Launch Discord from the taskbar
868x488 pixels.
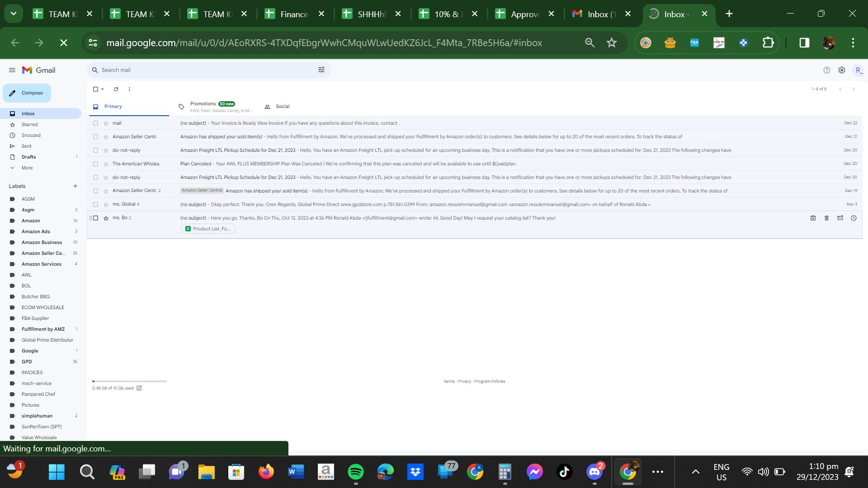click(595, 472)
